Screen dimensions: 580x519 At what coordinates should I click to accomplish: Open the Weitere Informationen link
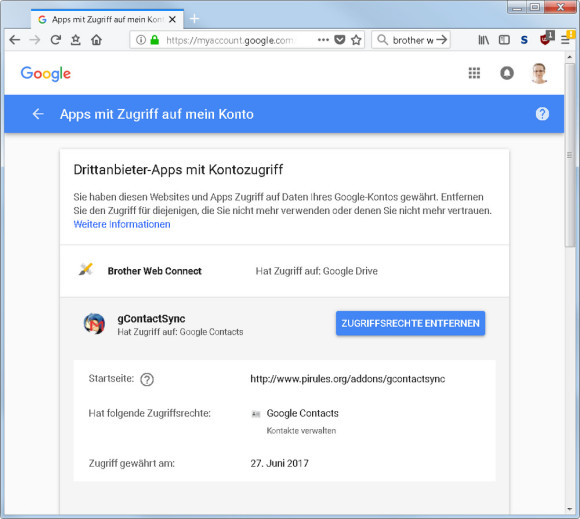(122, 224)
